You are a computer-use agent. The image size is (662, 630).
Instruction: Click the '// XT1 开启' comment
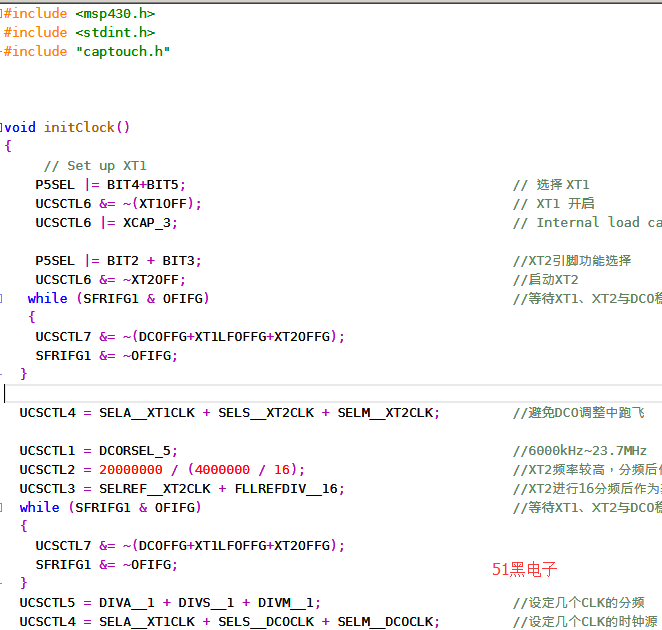pyautogui.click(x=553, y=204)
